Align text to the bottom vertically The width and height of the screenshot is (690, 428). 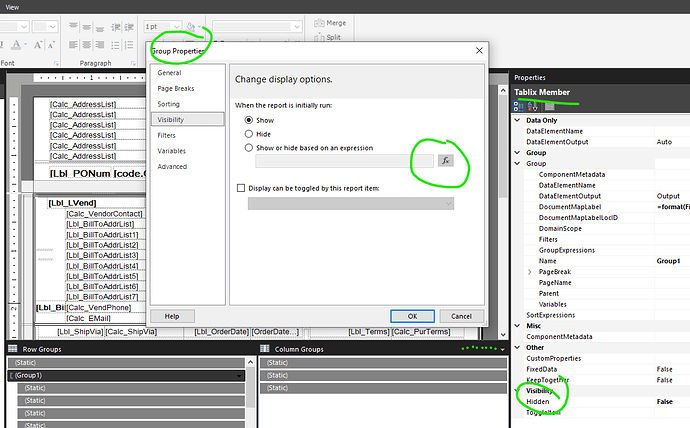tap(100, 28)
